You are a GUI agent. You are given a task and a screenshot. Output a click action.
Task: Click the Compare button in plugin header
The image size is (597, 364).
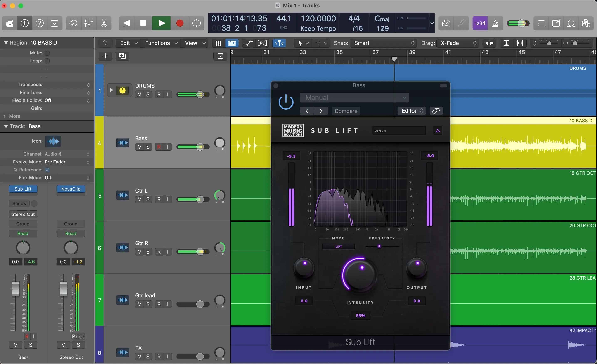[x=346, y=111]
